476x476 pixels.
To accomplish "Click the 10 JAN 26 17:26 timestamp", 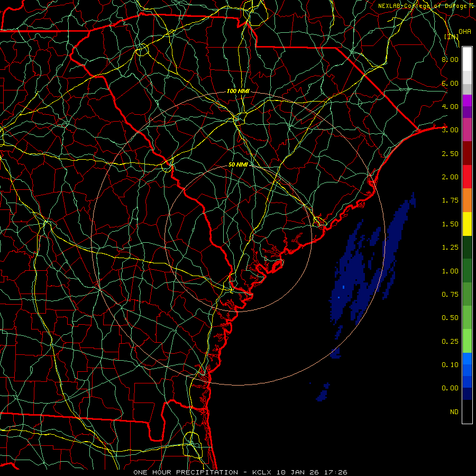I will click(x=312, y=472).
